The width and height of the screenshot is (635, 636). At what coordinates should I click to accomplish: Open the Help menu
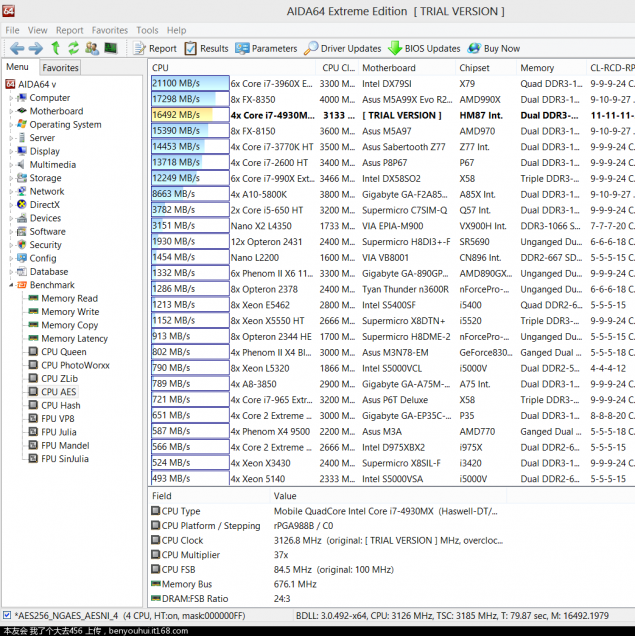point(176,30)
